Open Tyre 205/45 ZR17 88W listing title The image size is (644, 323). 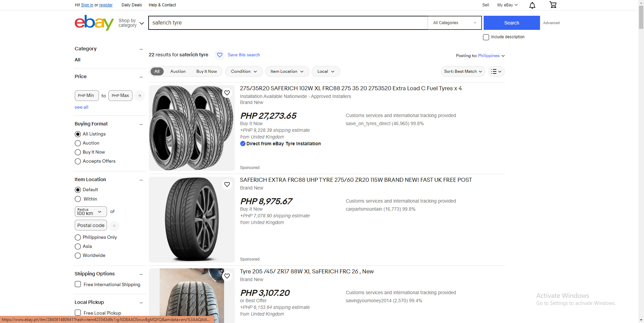(307, 272)
